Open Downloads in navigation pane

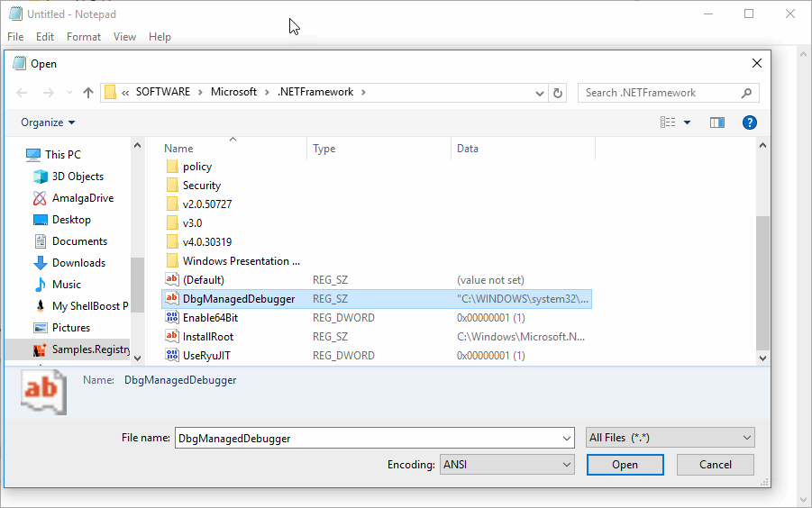point(68,263)
